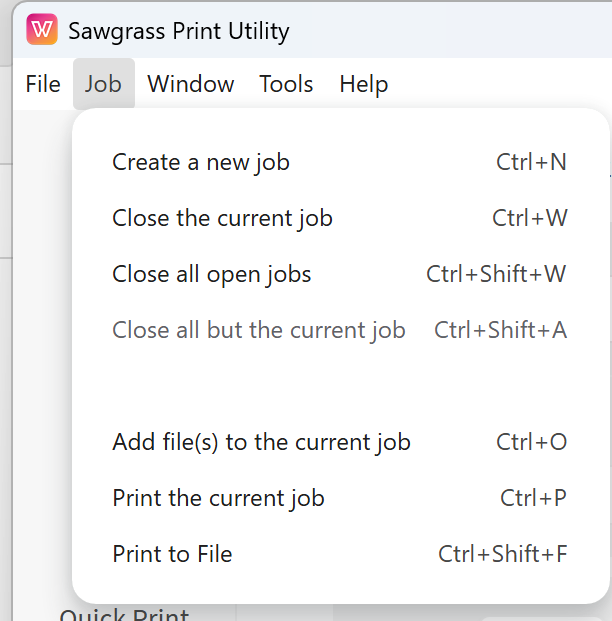This screenshot has width=612, height=621.
Task: Choose Print to File entry
Action: 340,554
